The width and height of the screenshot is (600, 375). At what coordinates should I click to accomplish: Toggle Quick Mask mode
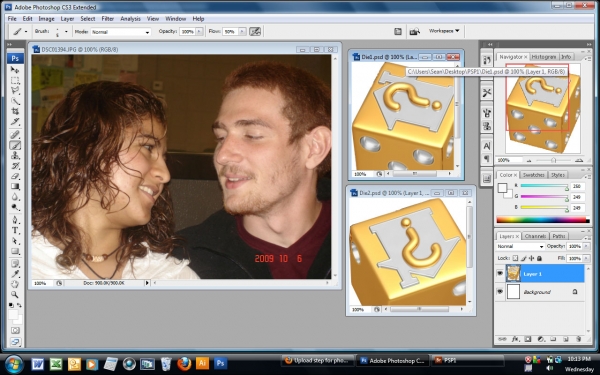click(x=15, y=330)
